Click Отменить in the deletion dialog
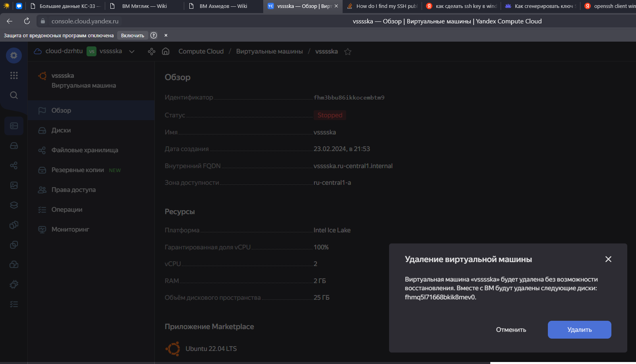The width and height of the screenshot is (636, 364). tap(511, 330)
